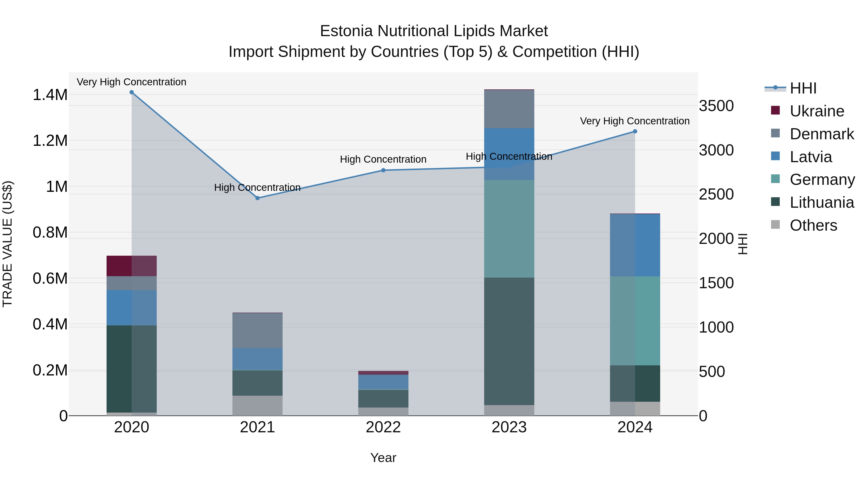
Task: Click the Lithuania segment of the 2023 bar
Action: pos(509,341)
